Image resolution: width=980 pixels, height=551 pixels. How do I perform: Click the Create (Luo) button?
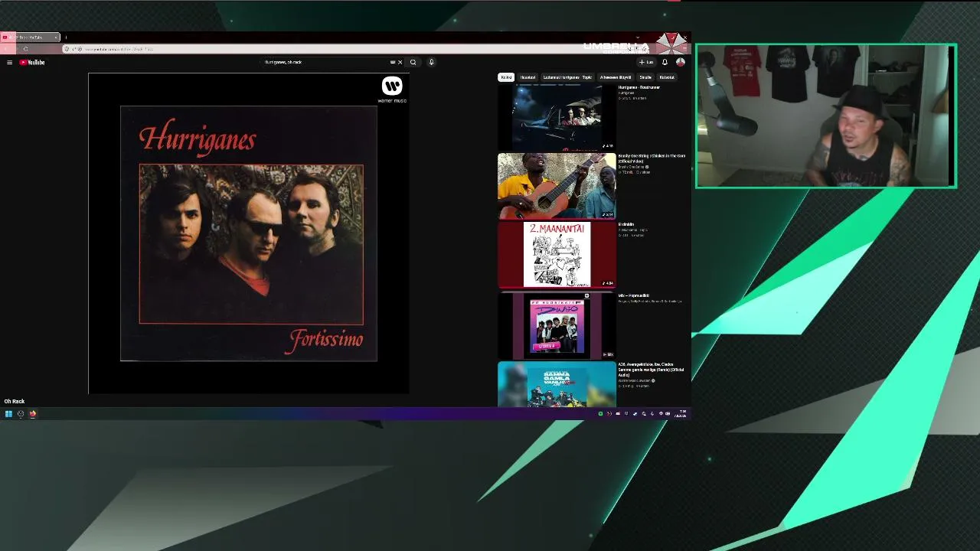point(646,62)
